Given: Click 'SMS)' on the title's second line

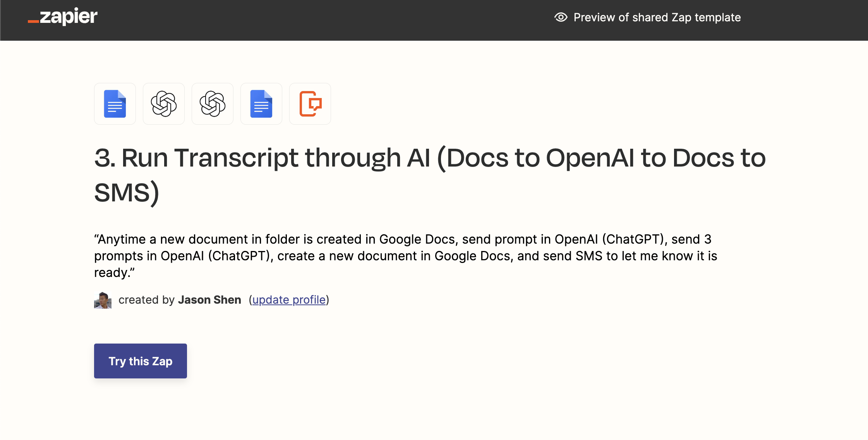Looking at the screenshot, I should click(127, 192).
